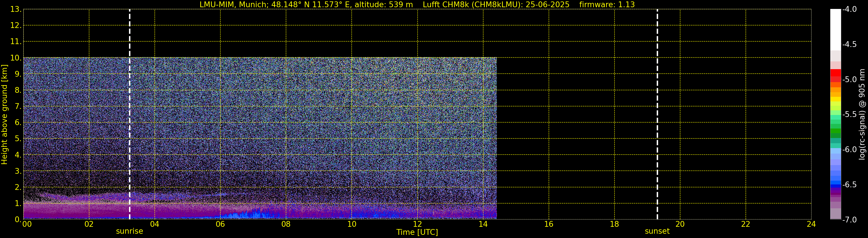Click the time axis tick label '14'
Screen dimensions: 868x238
(483, 224)
